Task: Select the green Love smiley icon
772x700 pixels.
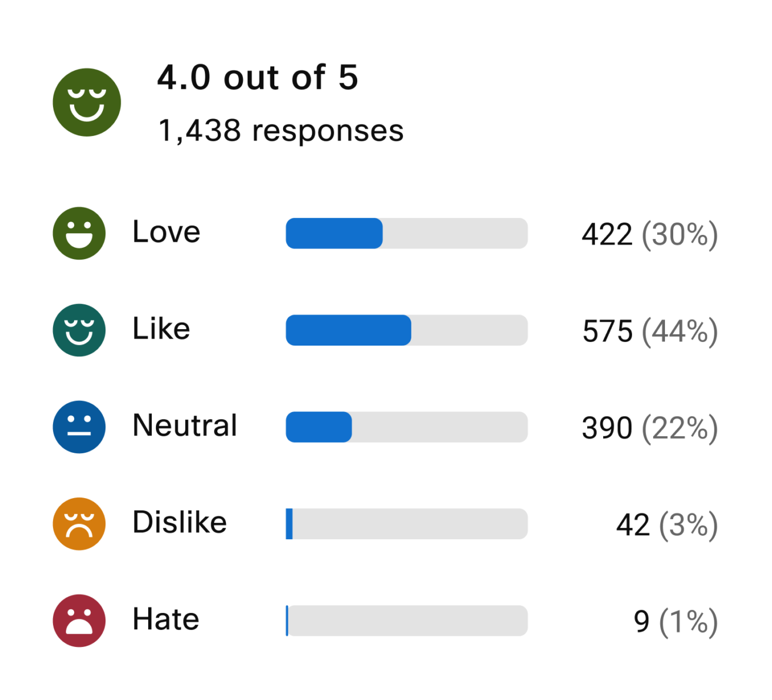Action: (x=79, y=233)
